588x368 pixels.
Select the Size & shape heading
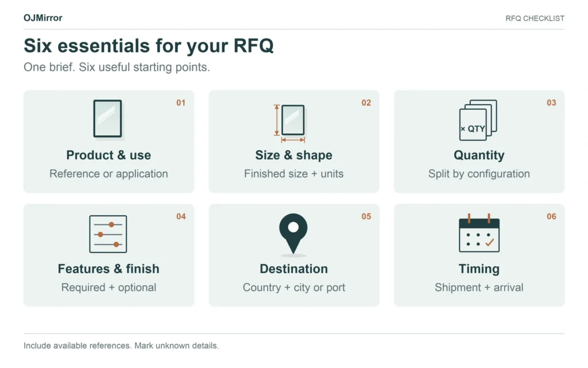(293, 155)
